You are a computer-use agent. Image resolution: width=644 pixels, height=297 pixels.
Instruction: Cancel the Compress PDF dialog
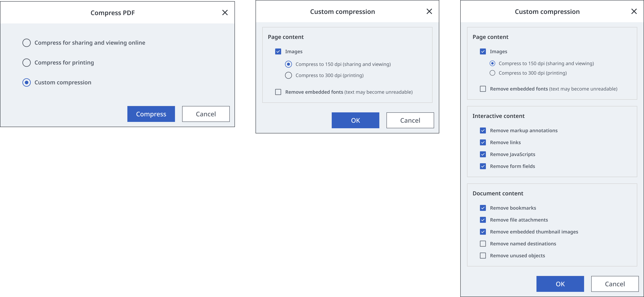(x=206, y=114)
